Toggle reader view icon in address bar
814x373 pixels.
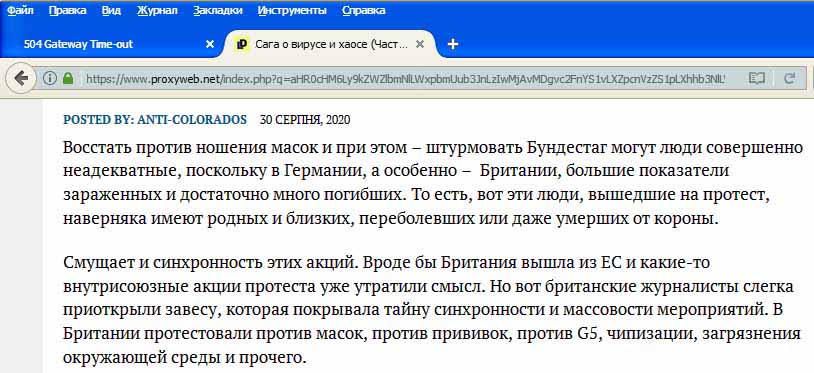click(757, 79)
